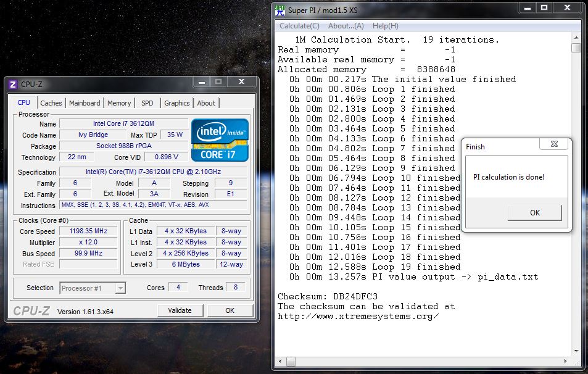
Task: Open the Memory tab in CPU-Z
Action: coord(119,103)
